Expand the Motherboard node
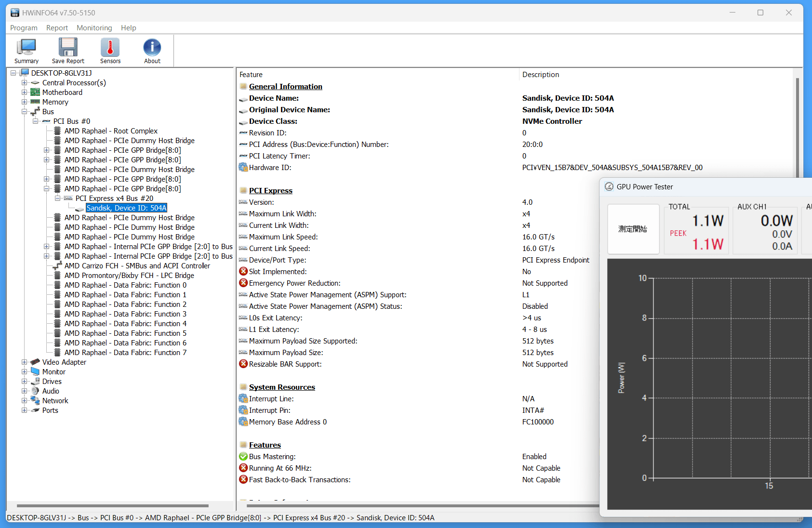Viewport: 812px width, 528px height. pos(24,92)
